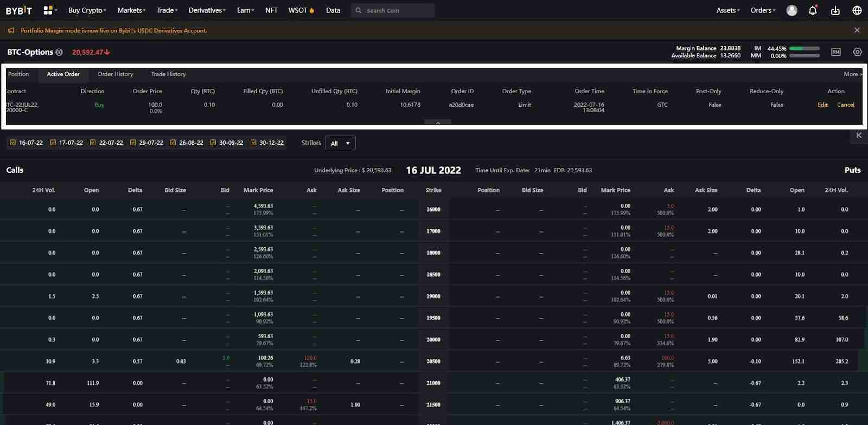Switch to the Position tab
The width and height of the screenshot is (868, 425).
[x=18, y=74]
